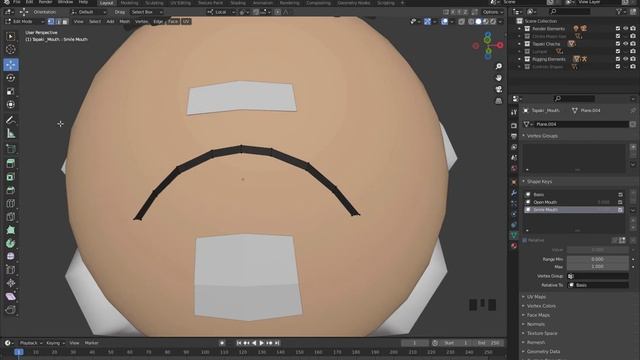This screenshot has width=640, height=360.
Task: Uncheck the Render Elements collection checkbox
Action: 618,29
